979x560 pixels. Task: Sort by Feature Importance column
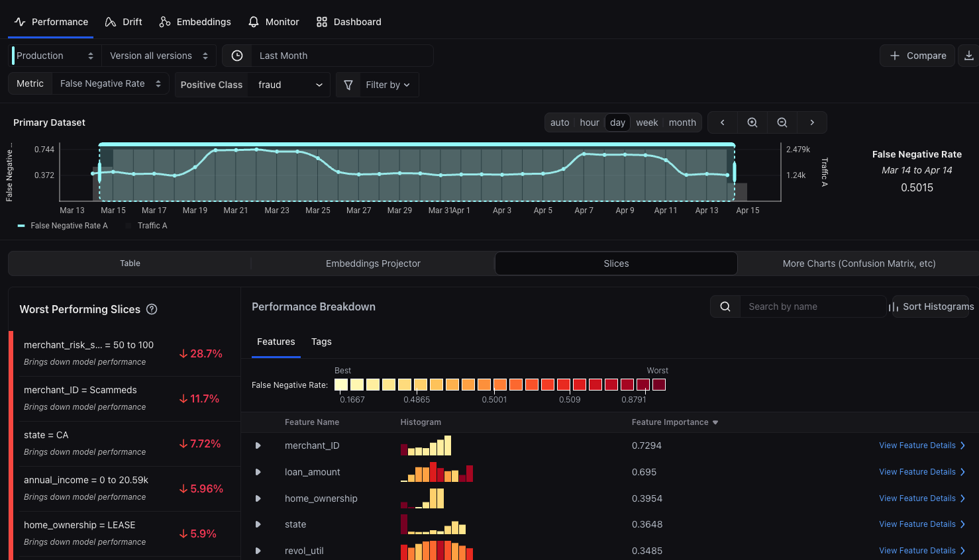[x=674, y=422]
